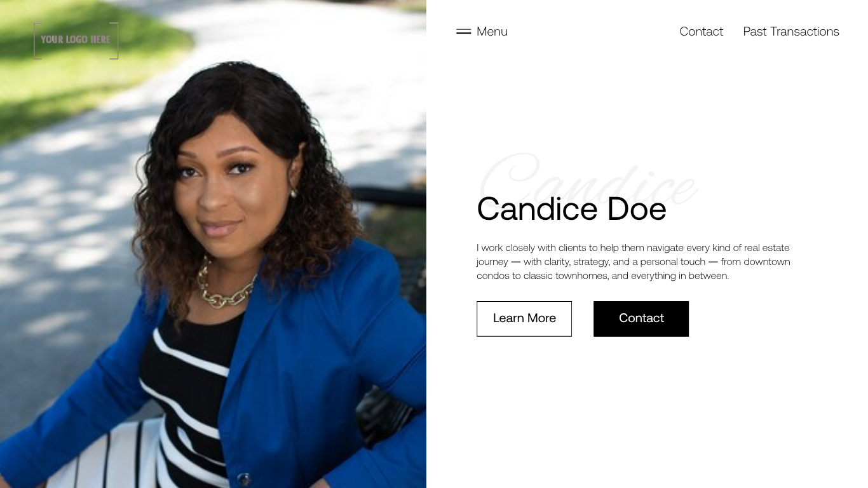Click the blazer's dark button in the photo
The image size is (868, 488).
(243, 478)
